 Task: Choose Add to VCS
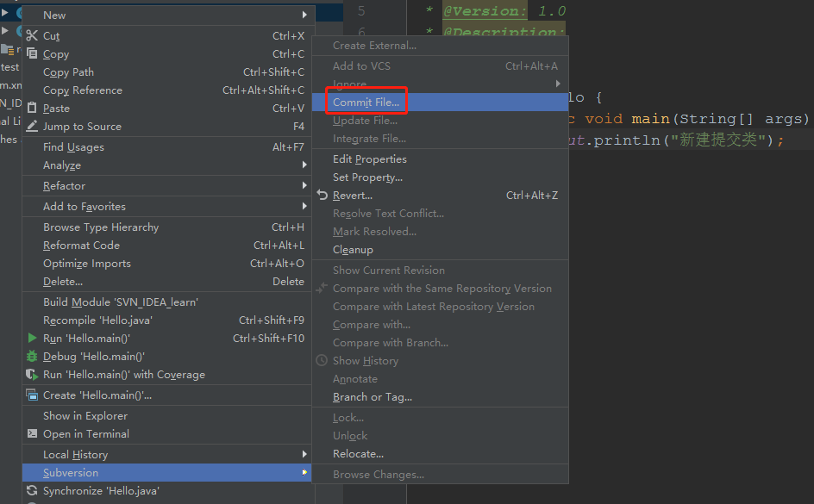coord(441,65)
